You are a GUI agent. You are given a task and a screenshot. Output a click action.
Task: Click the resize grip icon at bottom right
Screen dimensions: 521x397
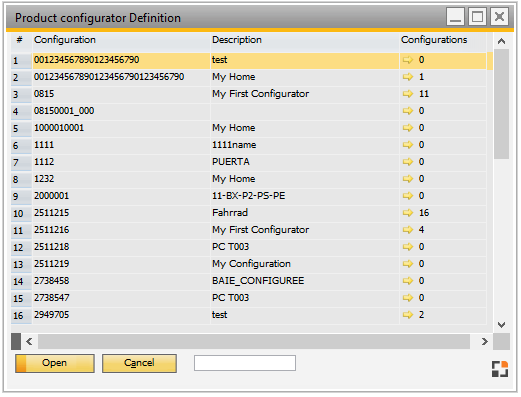point(500,369)
